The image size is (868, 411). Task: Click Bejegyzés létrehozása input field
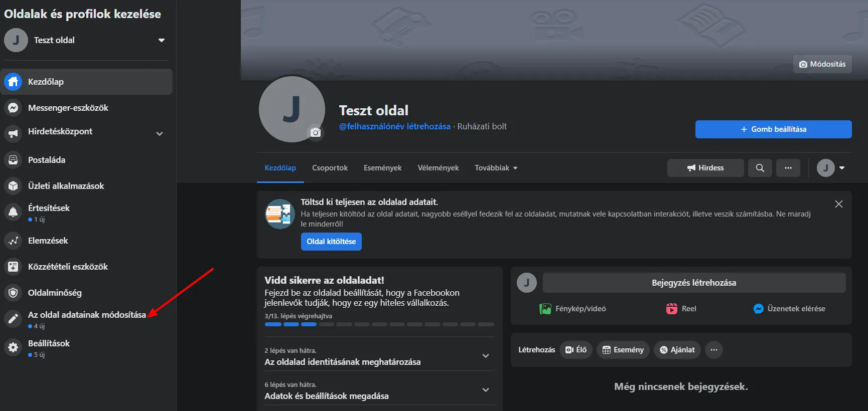pyautogui.click(x=694, y=283)
